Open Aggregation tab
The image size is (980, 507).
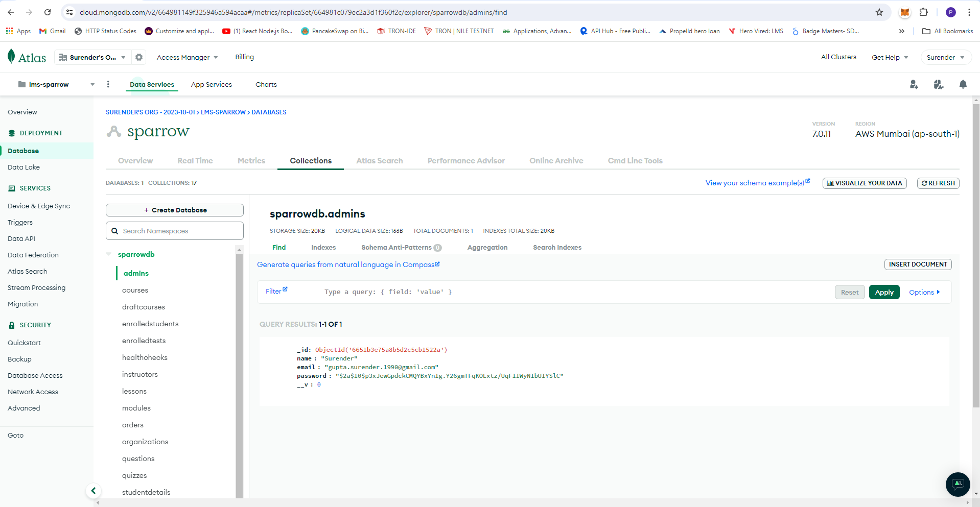click(487, 247)
